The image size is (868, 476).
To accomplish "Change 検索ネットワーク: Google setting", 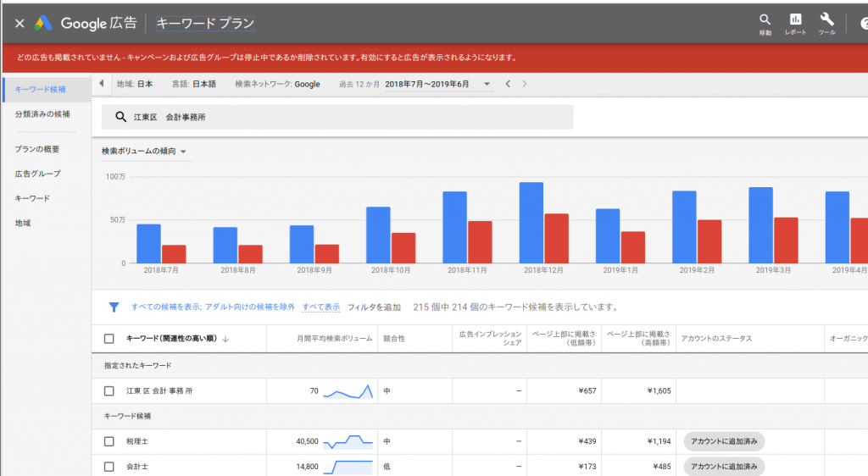I will pos(277,84).
